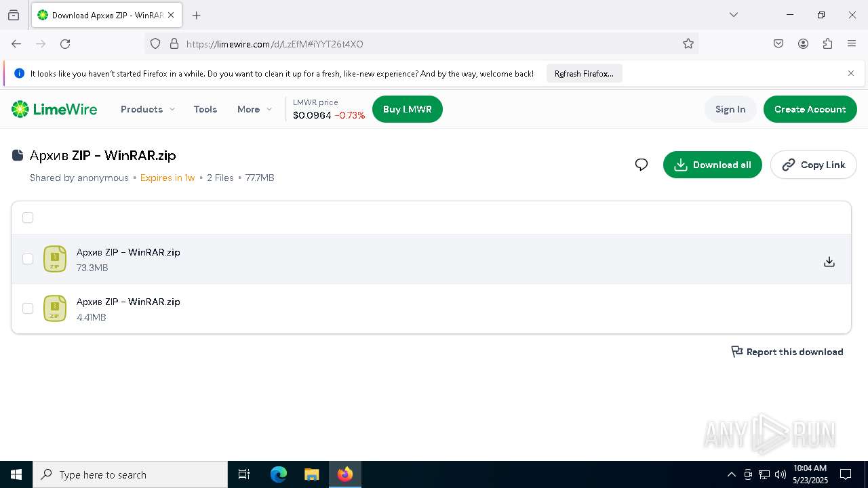Viewport: 868px width, 488px height.
Task: Click the Refresh Firefox button
Action: coord(584,73)
